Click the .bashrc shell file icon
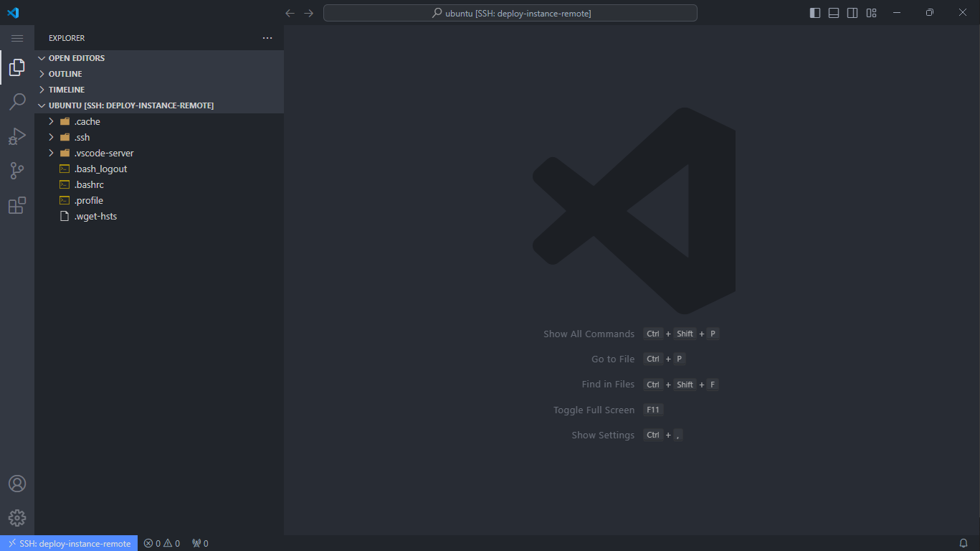Viewport: 980px width, 551px height. click(65, 184)
